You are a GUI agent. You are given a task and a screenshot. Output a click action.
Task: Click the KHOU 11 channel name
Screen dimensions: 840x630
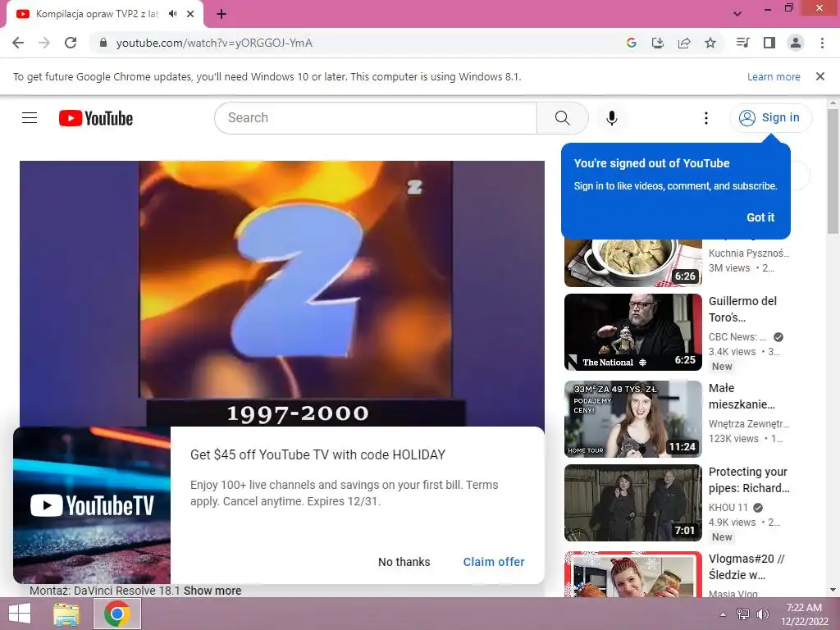(x=728, y=507)
